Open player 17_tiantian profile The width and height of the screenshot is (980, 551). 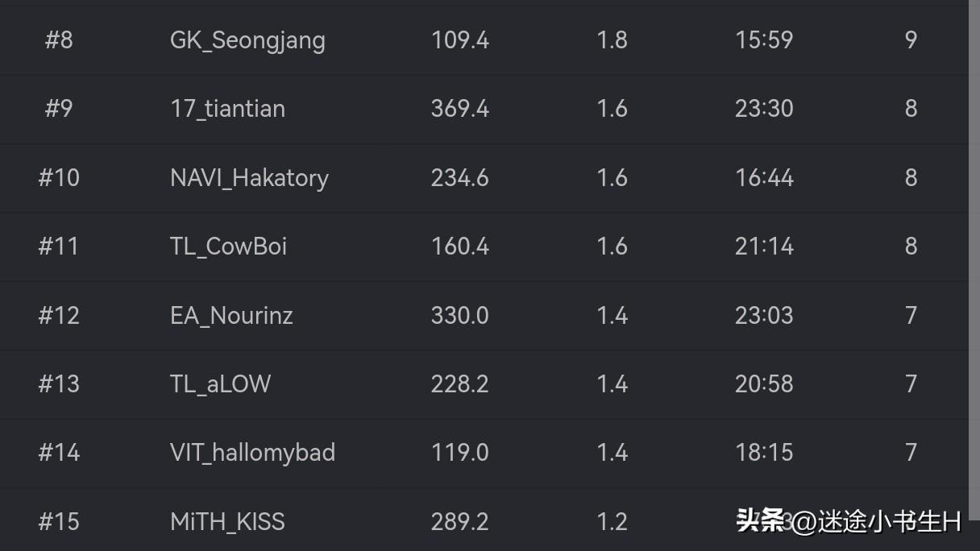[x=227, y=109]
